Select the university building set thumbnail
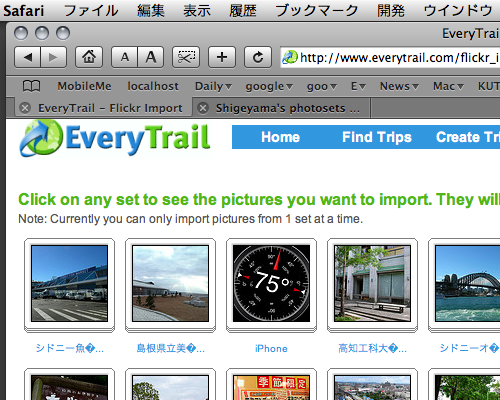Screen dimensions: 500x400 click(x=372, y=283)
